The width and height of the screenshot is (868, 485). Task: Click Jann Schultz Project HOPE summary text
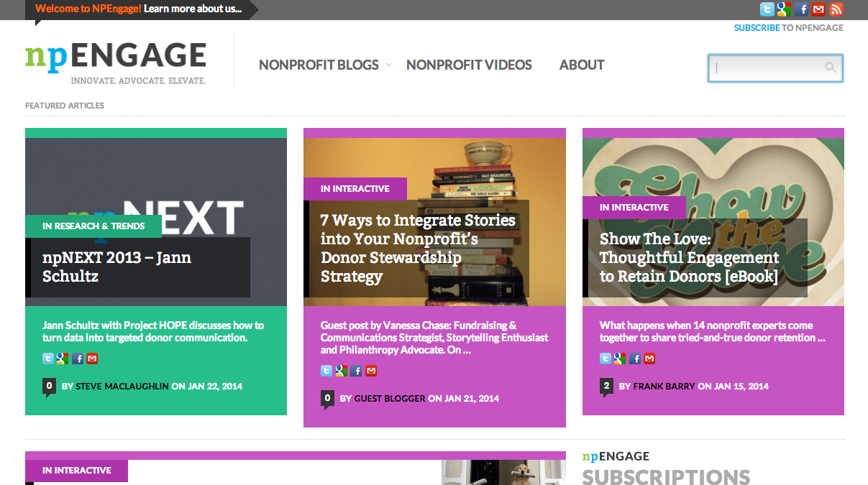(x=153, y=331)
